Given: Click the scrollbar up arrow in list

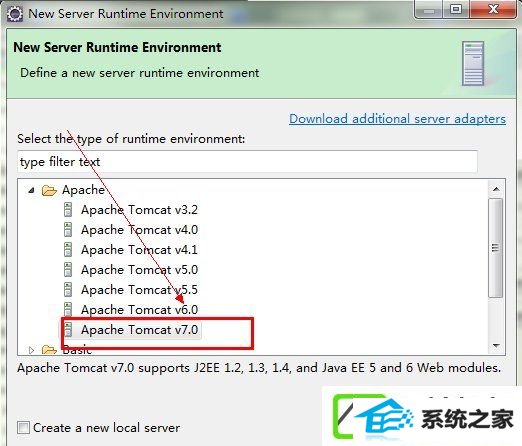Looking at the screenshot, I should (x=496, y=189).
